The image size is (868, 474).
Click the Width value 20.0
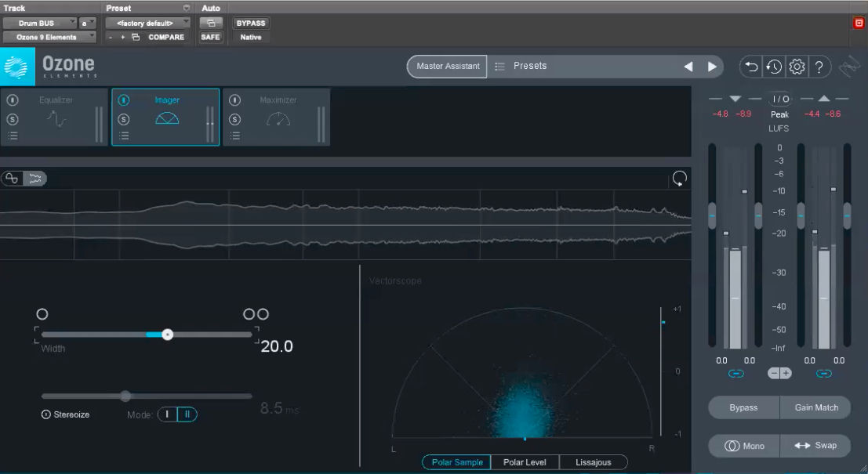tap(277, 346)
